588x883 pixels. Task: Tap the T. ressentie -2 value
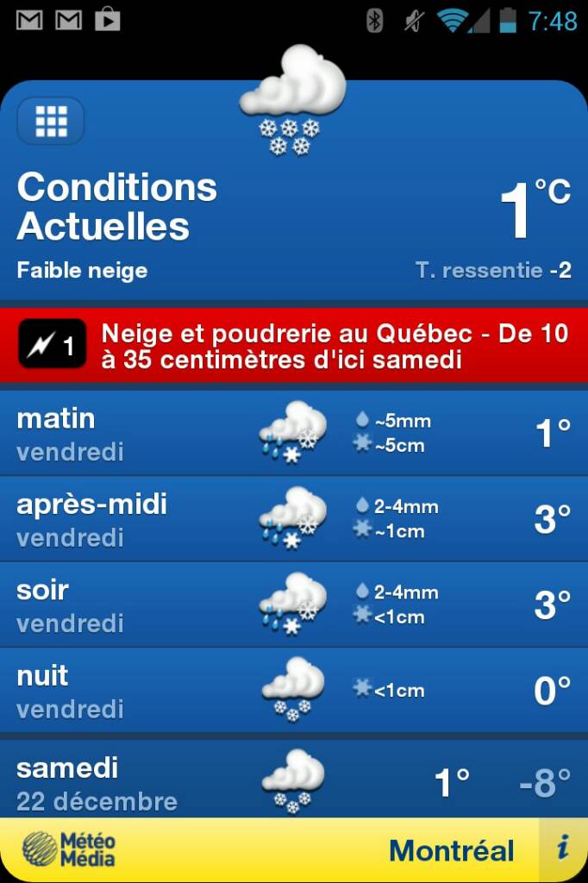[493, 270]
